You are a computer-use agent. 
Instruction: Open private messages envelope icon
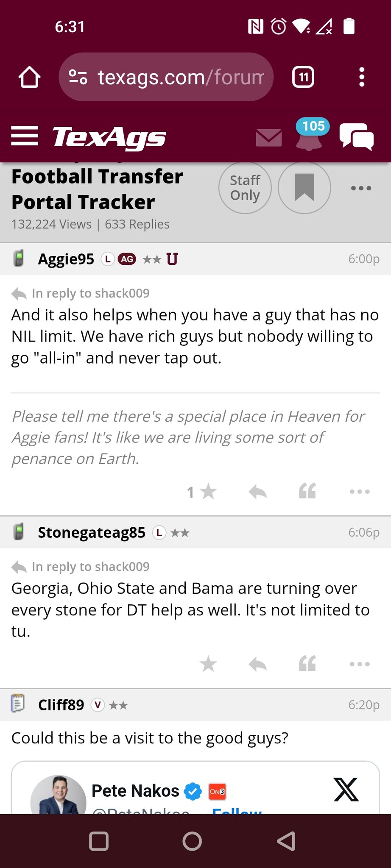coord(269,138)
